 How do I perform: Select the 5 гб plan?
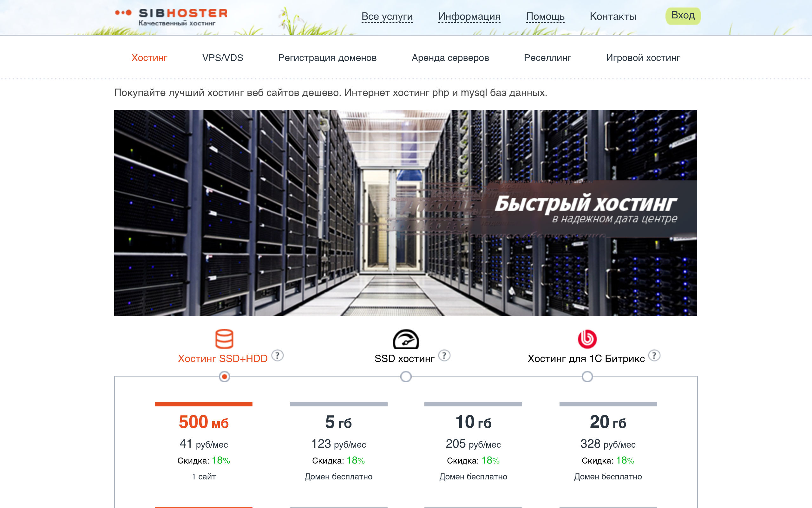(338, 422)
